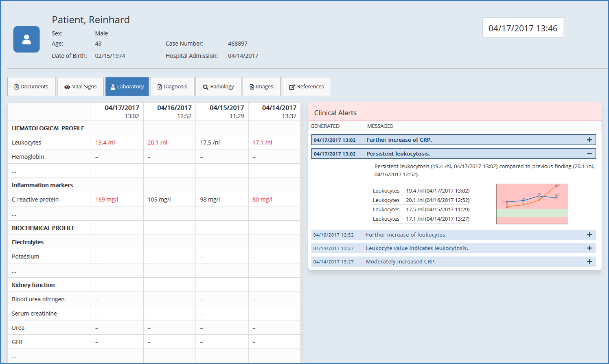Click the 04/16/2017 12:52 column header
The width and height of the screenshot is (609, 364).
[x=170, y=112]
